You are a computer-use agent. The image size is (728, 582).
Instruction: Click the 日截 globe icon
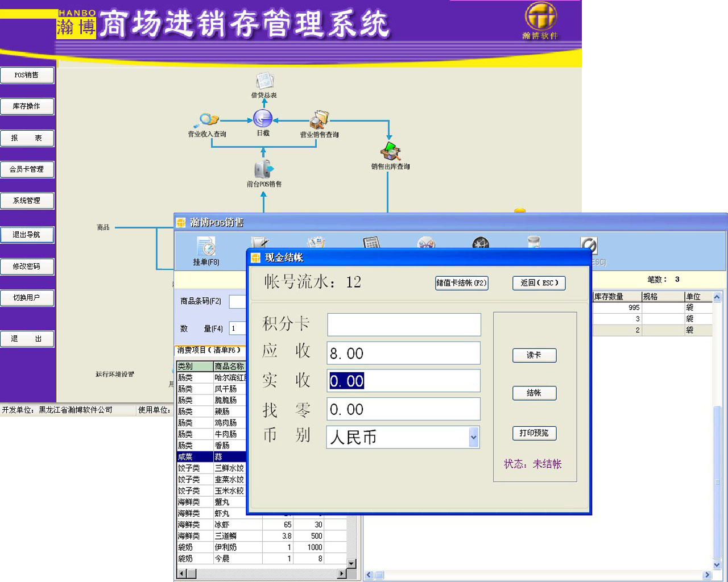point(263,119)
